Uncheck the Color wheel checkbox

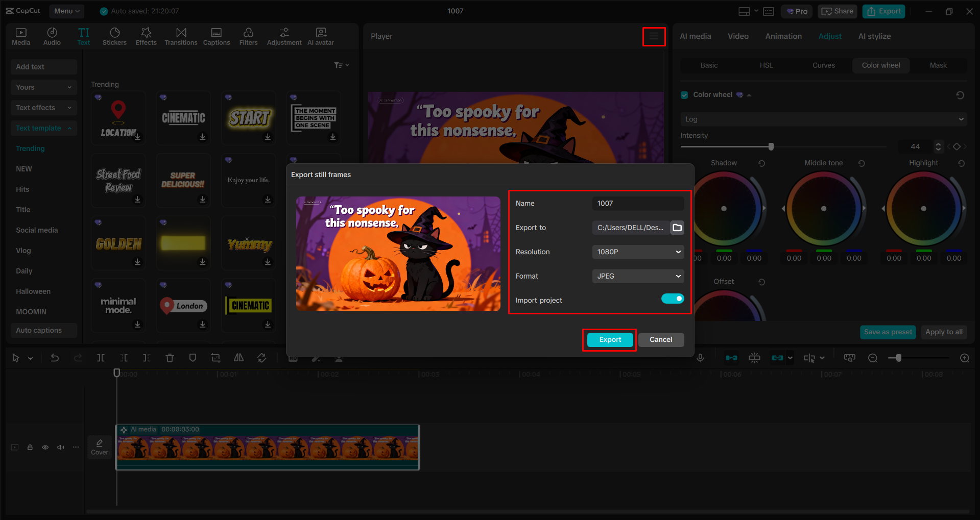(684, 95)
